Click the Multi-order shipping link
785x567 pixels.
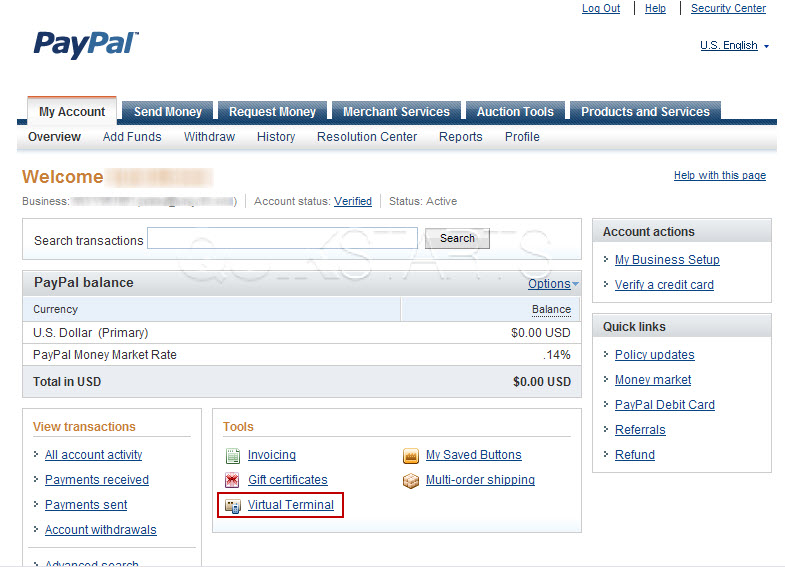pyautogui.click(x=480, y=480)
